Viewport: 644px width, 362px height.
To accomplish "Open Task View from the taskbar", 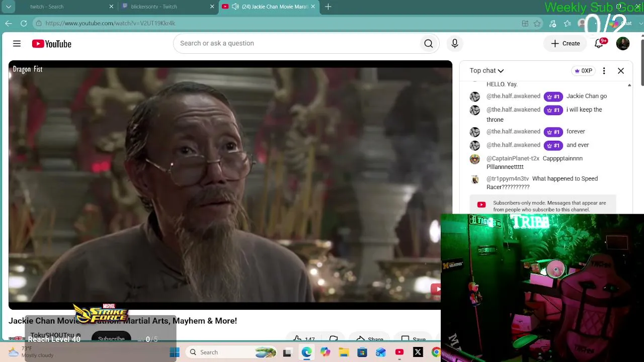I will (x=287, y=352).
